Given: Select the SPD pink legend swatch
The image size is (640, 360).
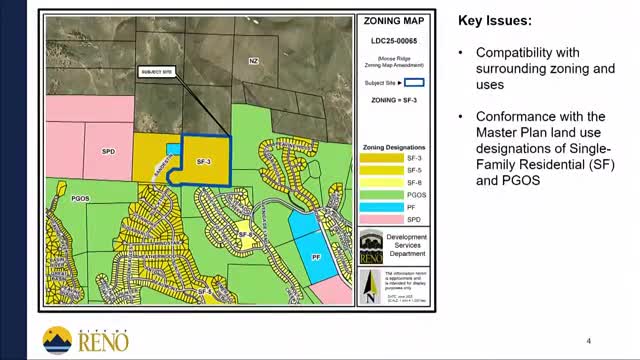Looking at the screenshot, I should tap(382, 219).
